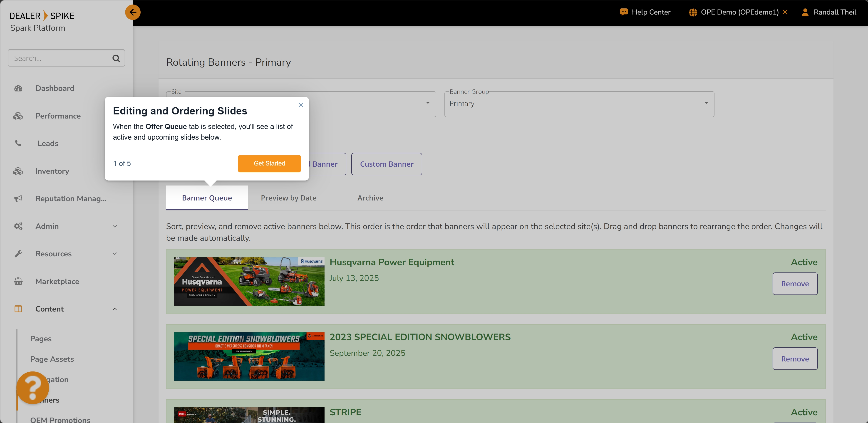Open Dashboard via its gauge icon
The image size is (868, 423).
click(x=18, y=88)
